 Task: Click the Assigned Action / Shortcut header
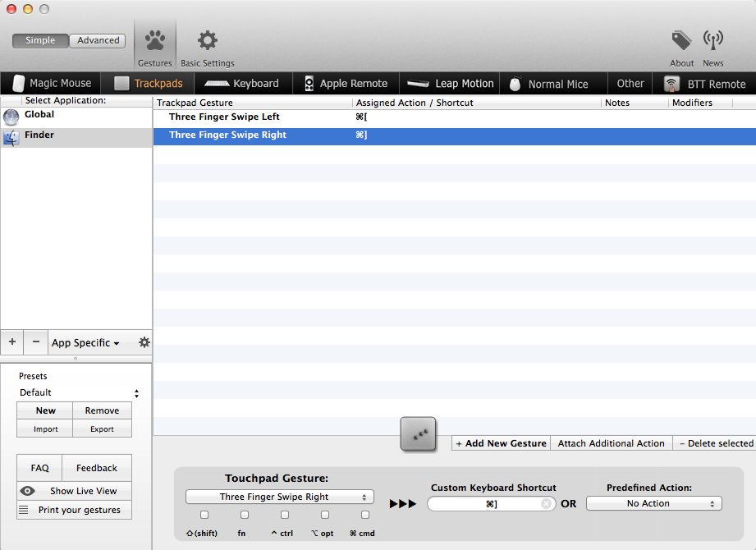(x=477, y=103)
